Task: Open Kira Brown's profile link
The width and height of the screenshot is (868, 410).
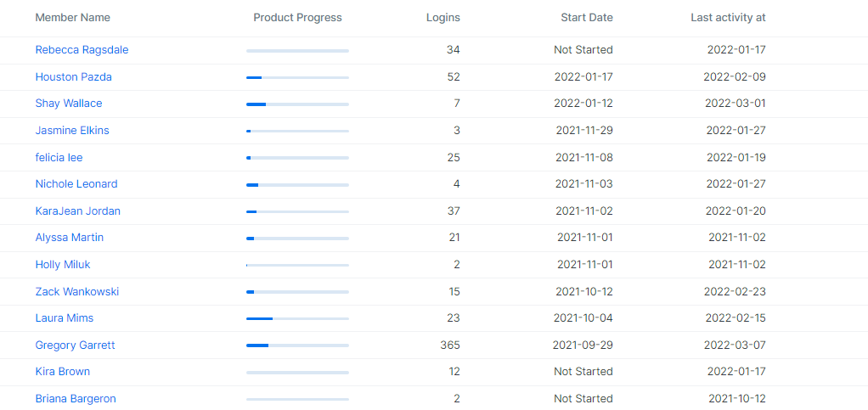Action: tap(62, 372)
